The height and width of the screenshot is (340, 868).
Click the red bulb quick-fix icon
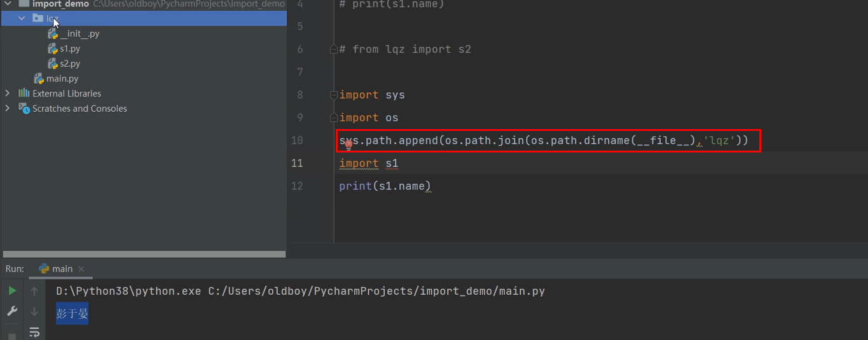(x=348, y=145)
